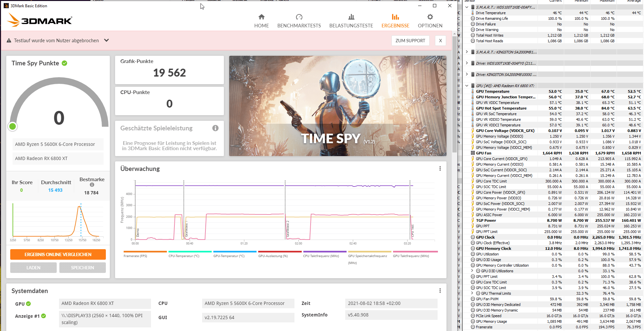644x331 pixels.
Task: Switch to BELASTUNGSTESTE tab
Action: [x=351, y=21]
